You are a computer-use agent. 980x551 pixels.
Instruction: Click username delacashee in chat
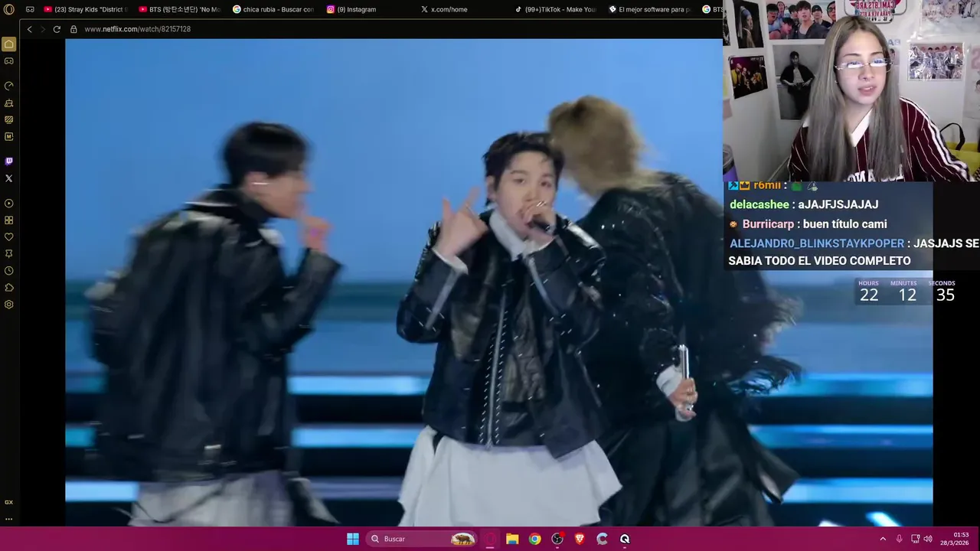point(759,204)
